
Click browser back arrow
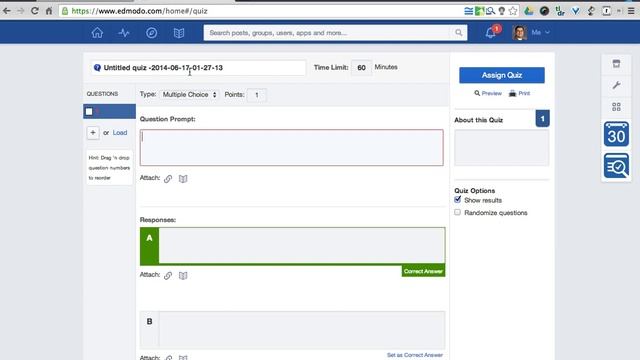click(x=7, y=11)
